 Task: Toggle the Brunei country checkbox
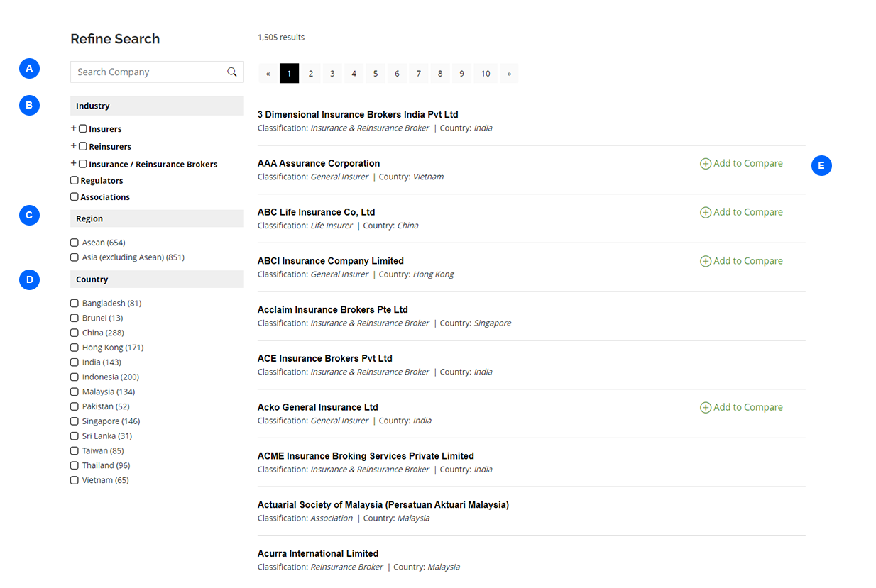[75, 318]
